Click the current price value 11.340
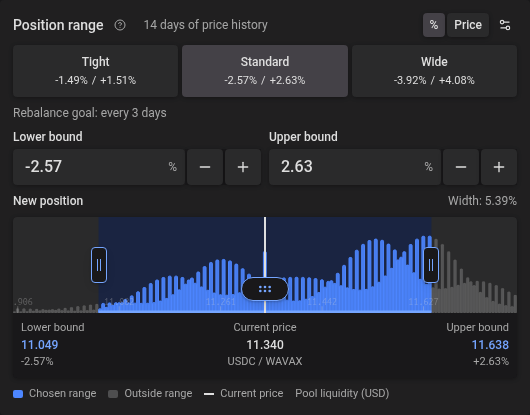The image size is (530, 415). coord(265,345)
